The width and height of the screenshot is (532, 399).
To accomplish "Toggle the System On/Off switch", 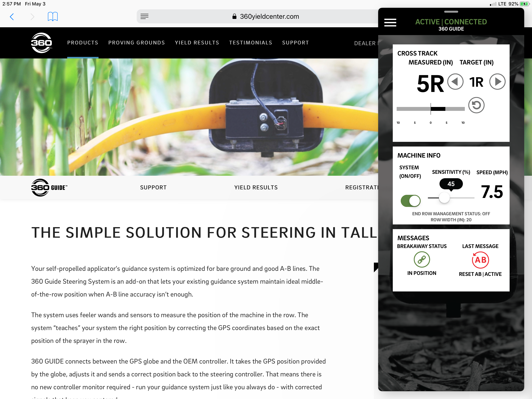I will pyautogui.click(x=410, y=201).
